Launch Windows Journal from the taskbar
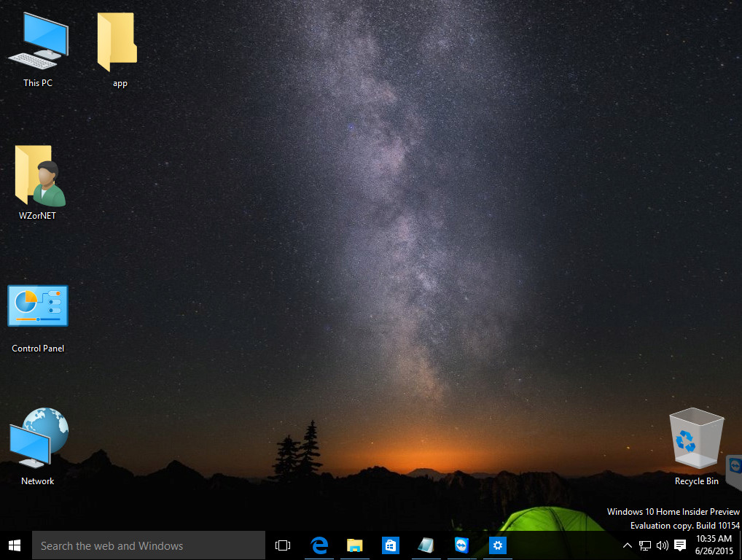The width and height of the screenshot is (742, 560). coord(426,545)
